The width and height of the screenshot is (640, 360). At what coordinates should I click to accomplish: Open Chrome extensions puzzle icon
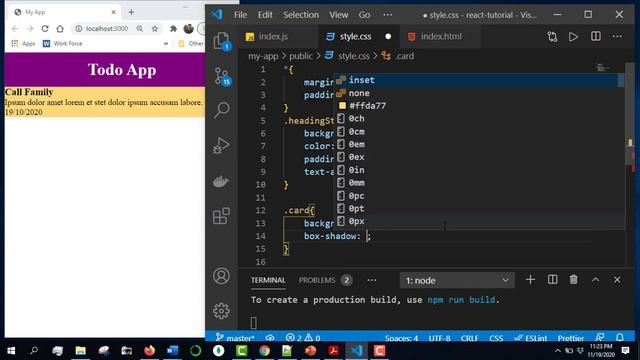(x=173, y=29)
